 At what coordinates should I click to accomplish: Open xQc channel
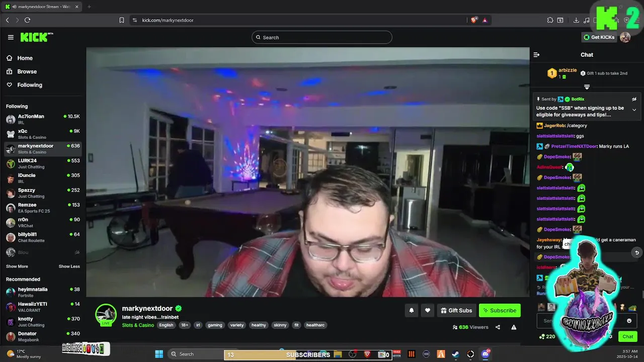(43, 134)
